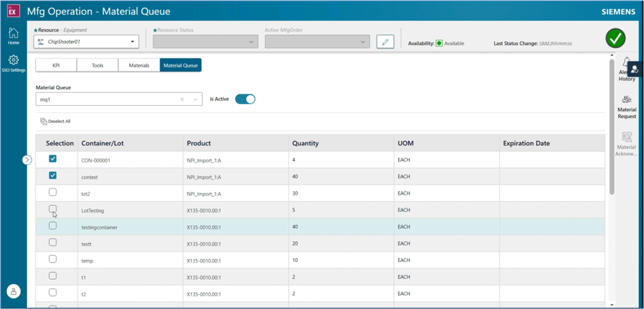Click the pencil edit icon button
644x309 pixels.
click(385, 42)
